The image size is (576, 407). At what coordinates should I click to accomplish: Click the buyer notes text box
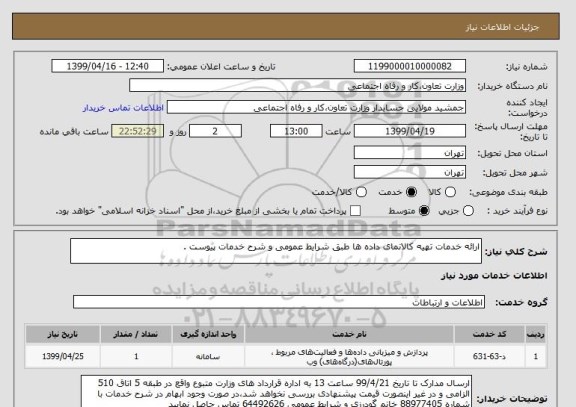point(276,392)
